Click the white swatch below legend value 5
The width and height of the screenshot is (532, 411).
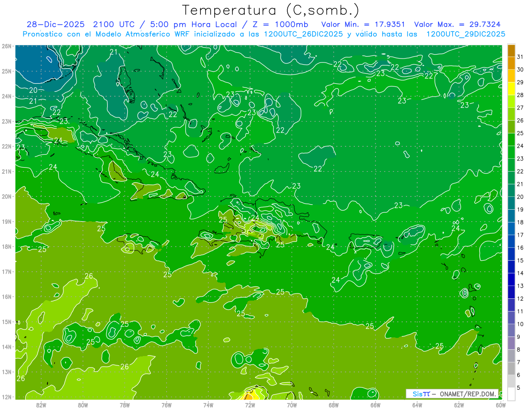[511, 393]
